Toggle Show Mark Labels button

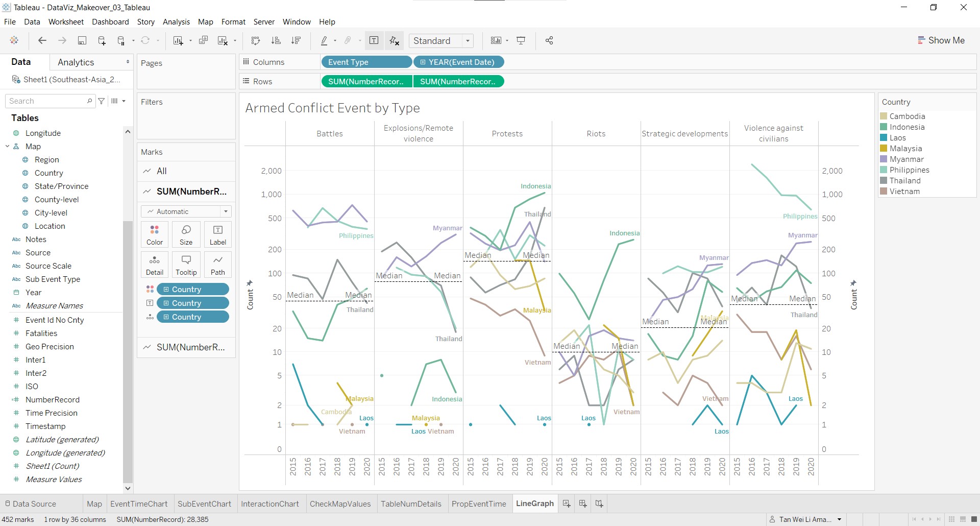click(x=374, y=41)
